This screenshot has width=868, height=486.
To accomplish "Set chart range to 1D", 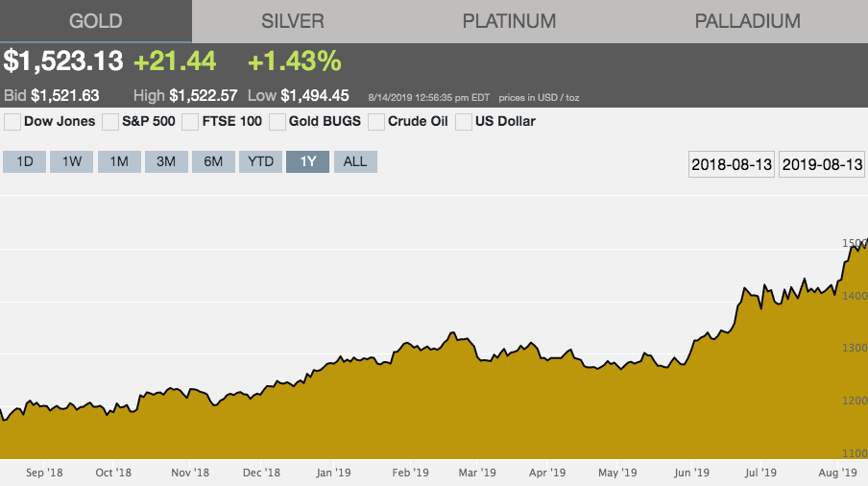I will pyautogui.click(x=25, y=161).
